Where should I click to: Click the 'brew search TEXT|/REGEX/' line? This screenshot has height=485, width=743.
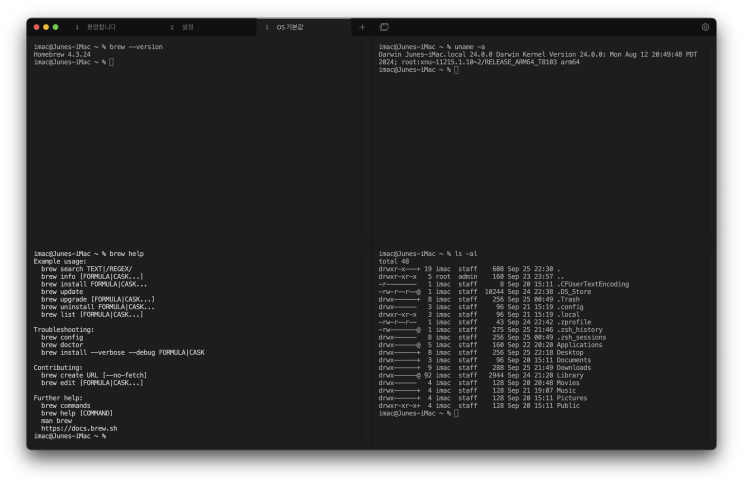87,269
